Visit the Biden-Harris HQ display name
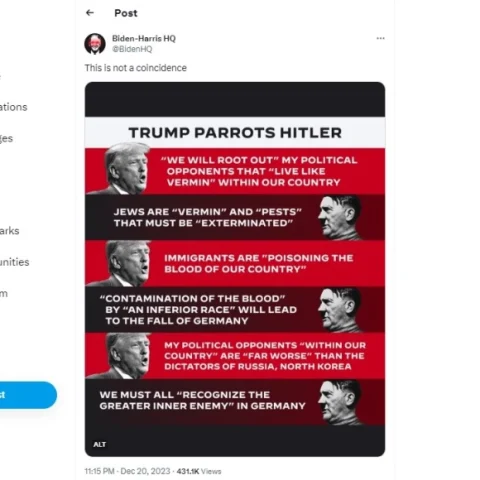 coord(144,38)
